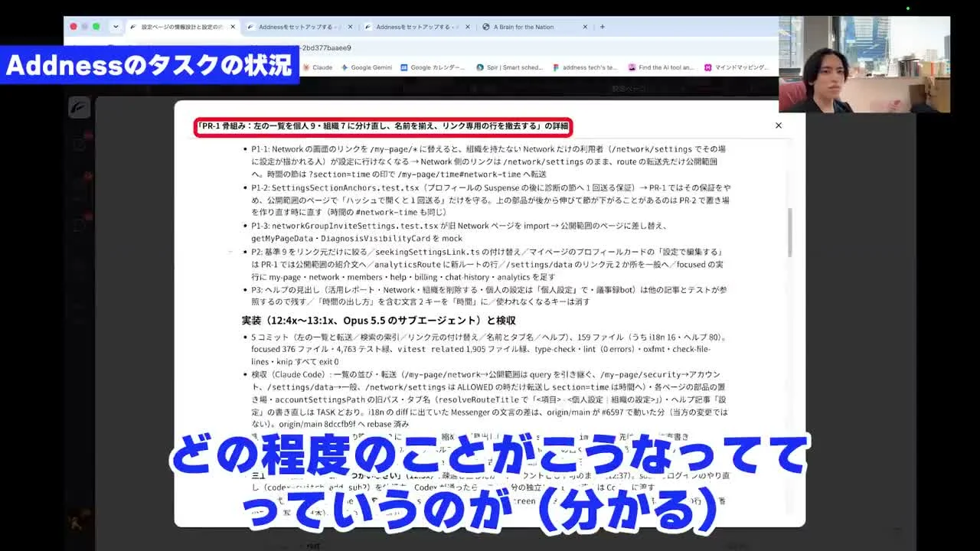Click the P2: 基準９をリンク元だけに絞る bullet
Screen dimensions: 980x551
[488, 264]
